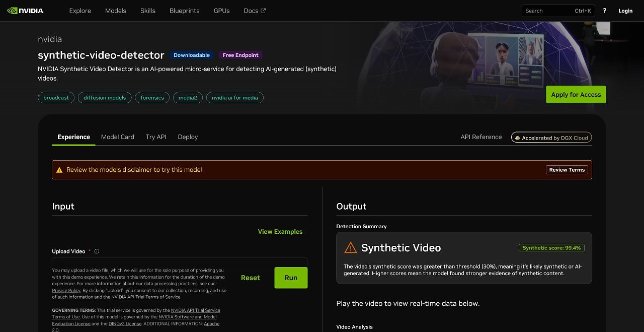
Task: Click the Upload Video info icon
Action: (x=97, y=251)
